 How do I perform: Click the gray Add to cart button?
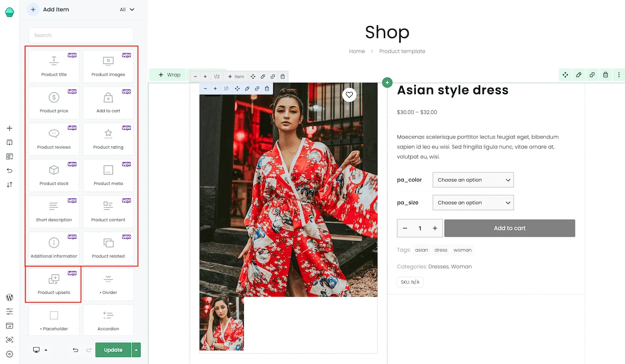tap(509, 228)
